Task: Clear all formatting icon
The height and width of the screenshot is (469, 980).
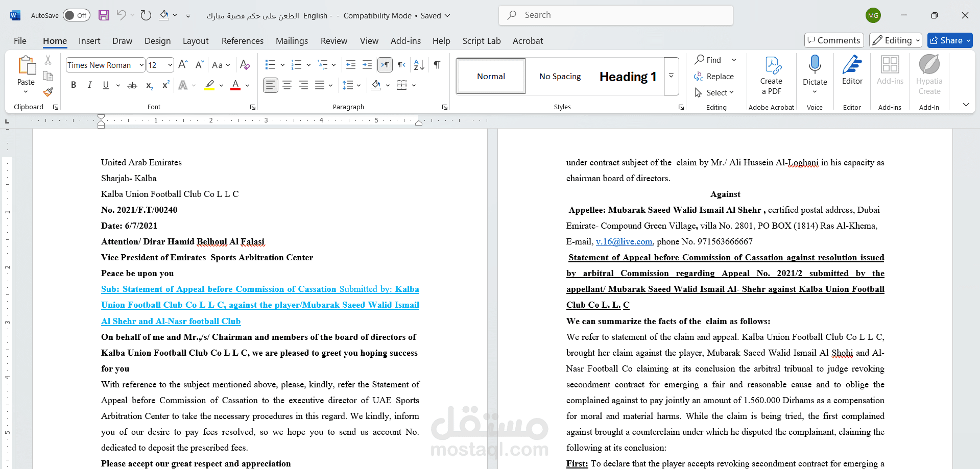Action: click(245, 65)
